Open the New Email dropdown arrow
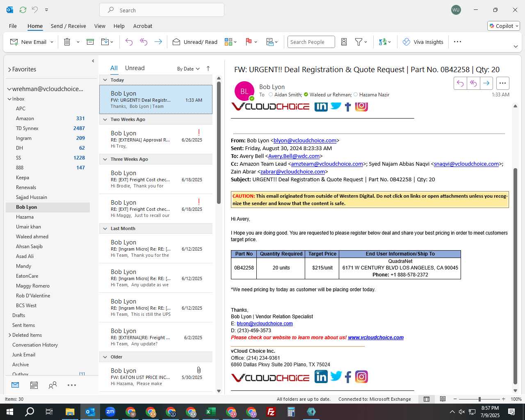This screenshot has height=420, width=525. point(52,42)
